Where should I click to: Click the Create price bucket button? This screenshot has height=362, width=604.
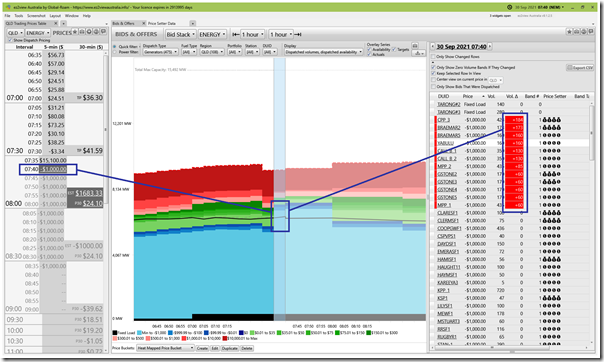click(202, 348)
